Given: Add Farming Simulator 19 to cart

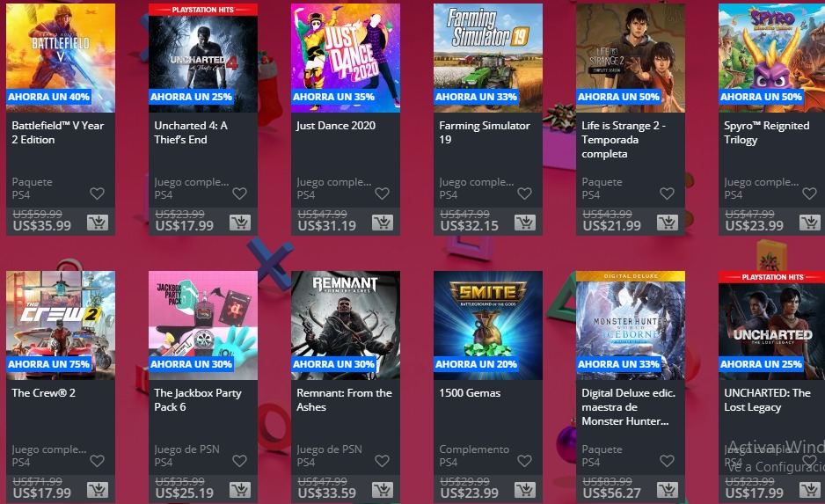Looking at the screenshot, I should pyautogui.click(x=525, y=223).
